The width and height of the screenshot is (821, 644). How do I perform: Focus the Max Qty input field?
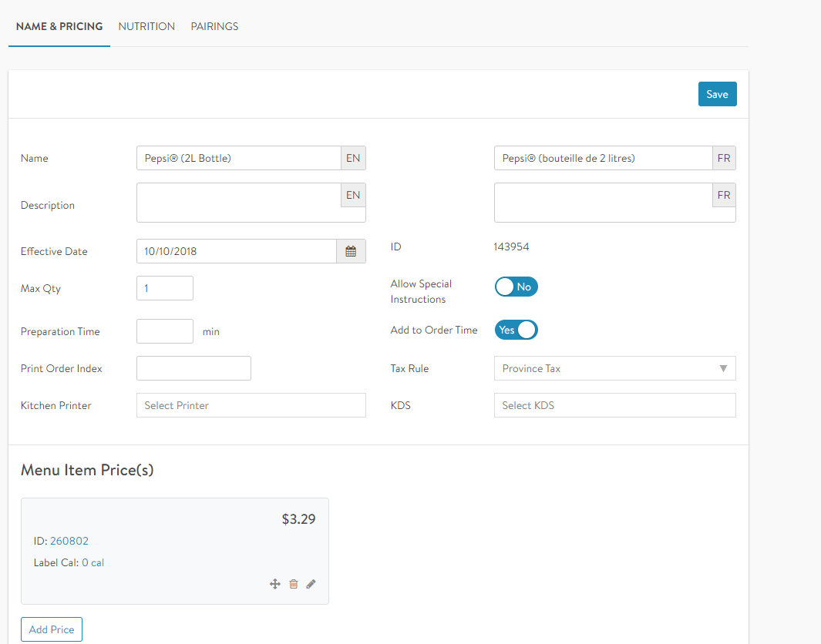click(x=164, y=288)
